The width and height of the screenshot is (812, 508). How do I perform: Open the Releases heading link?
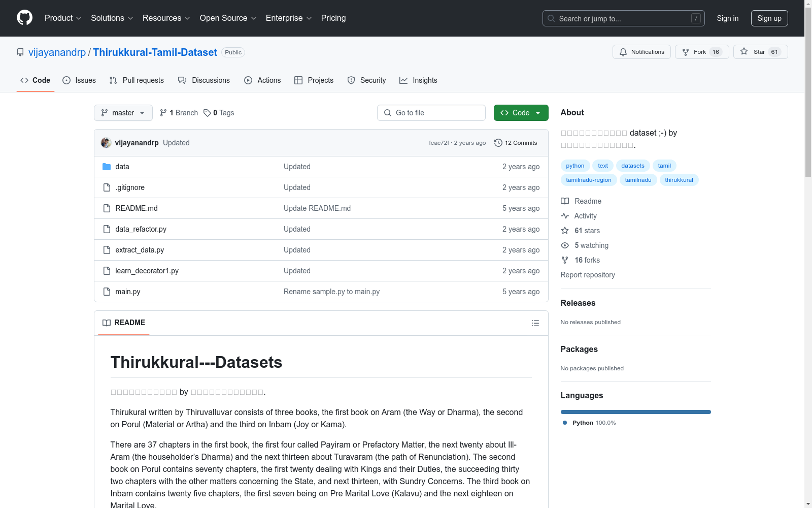(578, 303)
